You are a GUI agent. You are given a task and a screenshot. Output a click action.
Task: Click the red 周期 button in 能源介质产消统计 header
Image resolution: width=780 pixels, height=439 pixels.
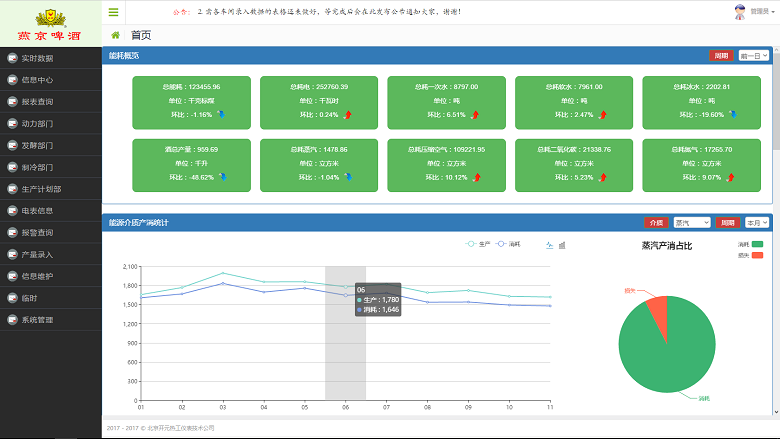728,223
